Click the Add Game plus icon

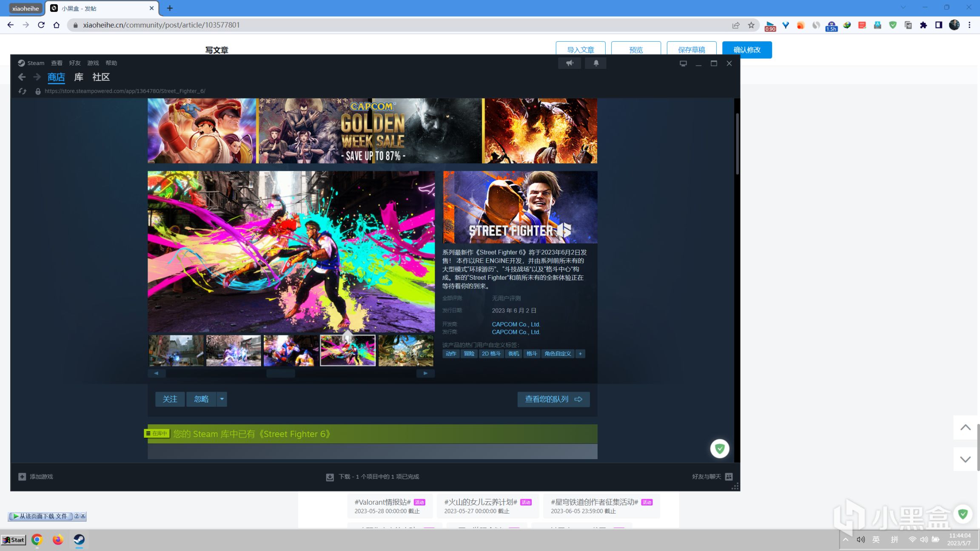22,477
